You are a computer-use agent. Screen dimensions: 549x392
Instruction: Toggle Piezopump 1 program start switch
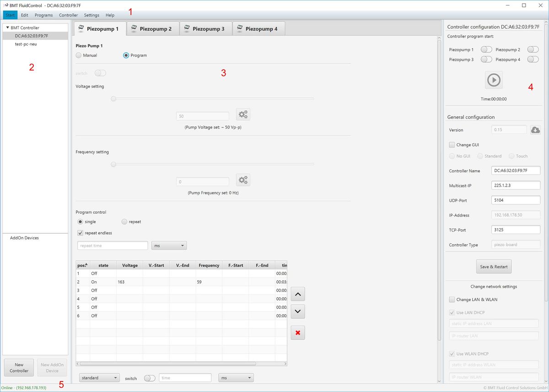pos(486,49)
